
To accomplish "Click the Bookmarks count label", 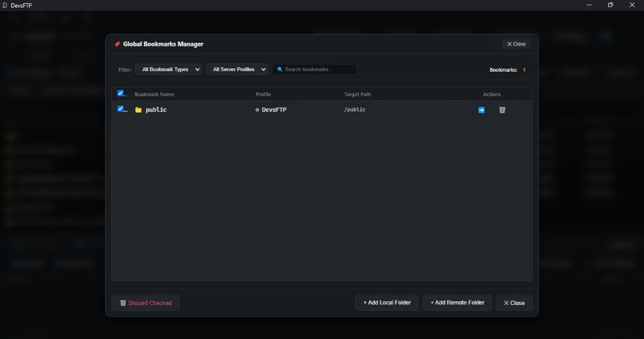I will tap(503, 70).
